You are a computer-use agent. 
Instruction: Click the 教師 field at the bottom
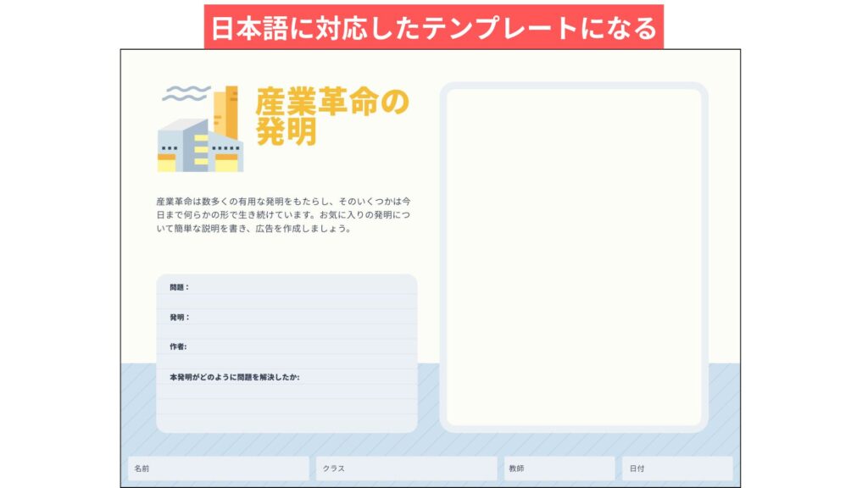(x=559, y=468)
